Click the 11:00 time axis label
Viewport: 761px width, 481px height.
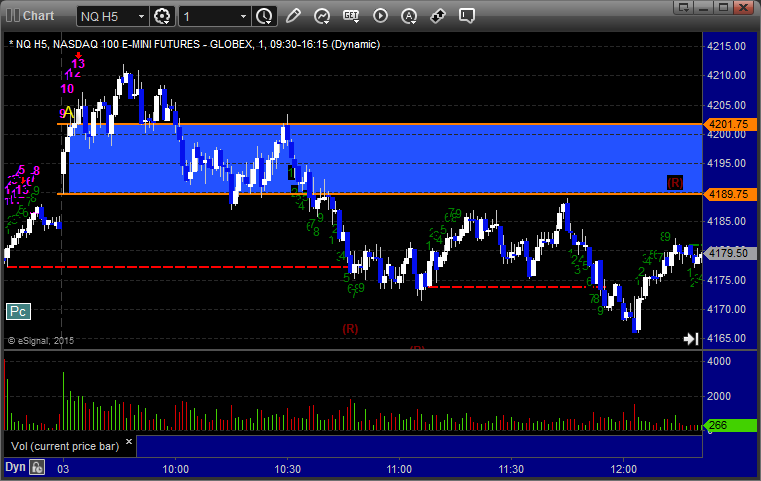(399, 469)
